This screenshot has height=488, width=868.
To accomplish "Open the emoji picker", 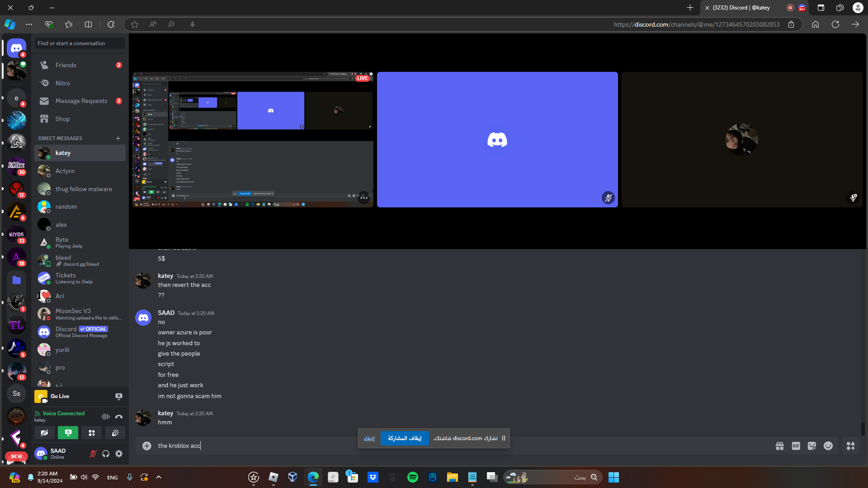I will [828, 446].
